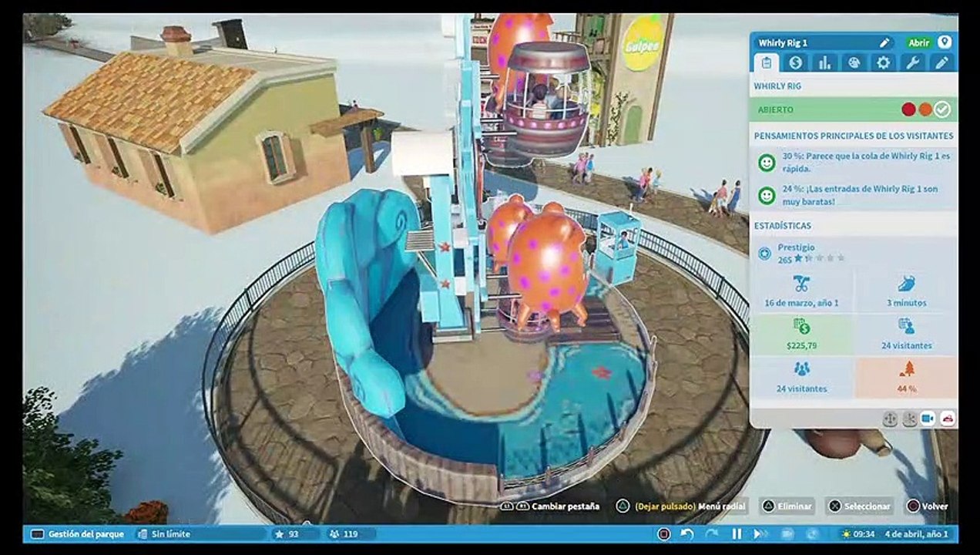The width and height of the screenshot is (980, 555).
Task: Select thought about Whirly Rig 1 queue being fast
Action: 866,162
